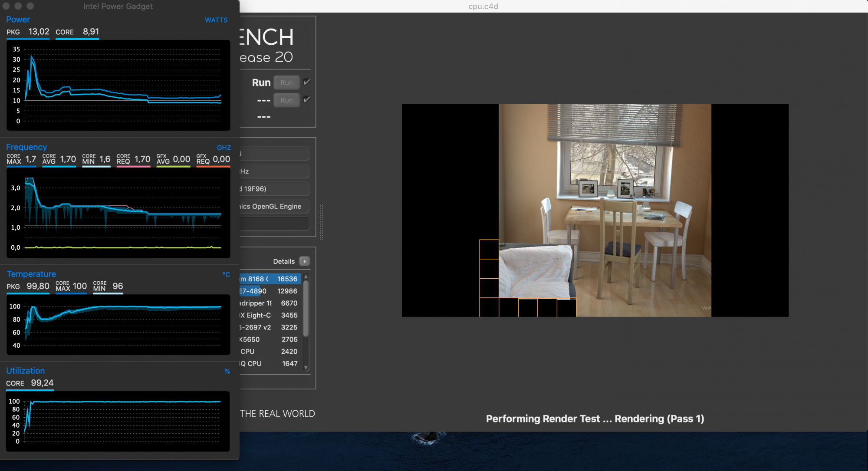Toggle the checkbox next to the lower Run button

[307, 99]
